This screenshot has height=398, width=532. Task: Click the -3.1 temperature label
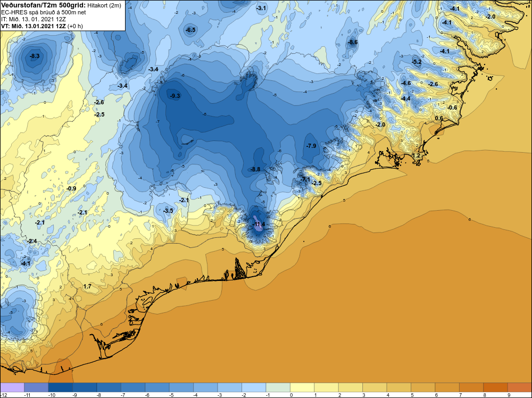(x=261, y=8)
